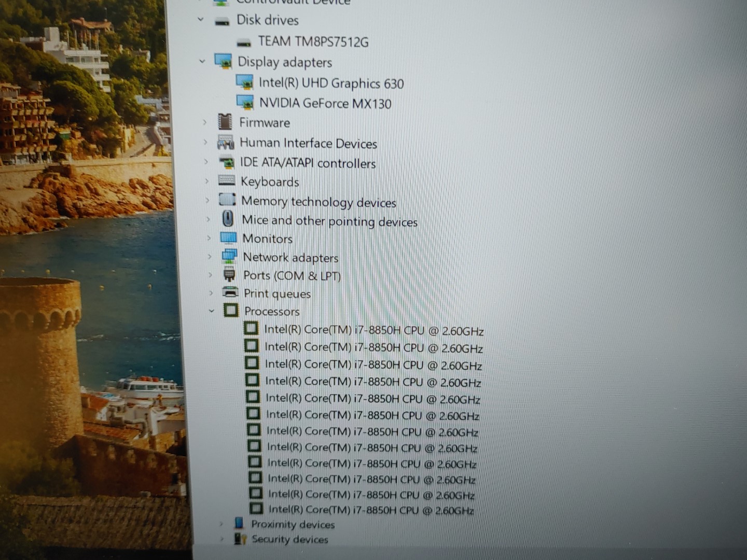Select the "Network adapters" label
The height and width of the screenshot is (560, 747).
point(290,258)
